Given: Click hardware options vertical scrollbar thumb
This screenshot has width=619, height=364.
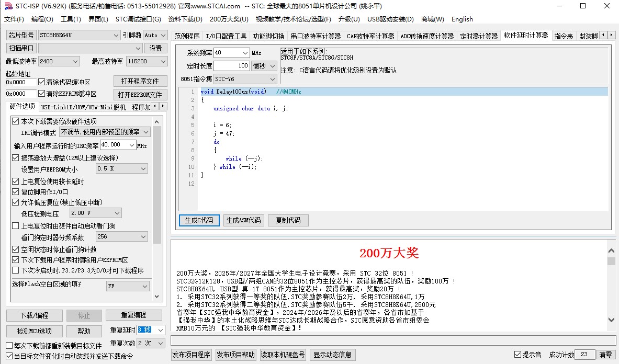Looking at the screenshot, I should [157, 185].
